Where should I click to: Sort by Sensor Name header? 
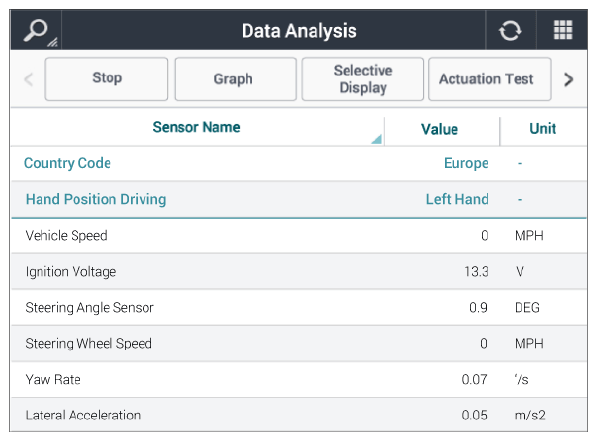(196, 127)
